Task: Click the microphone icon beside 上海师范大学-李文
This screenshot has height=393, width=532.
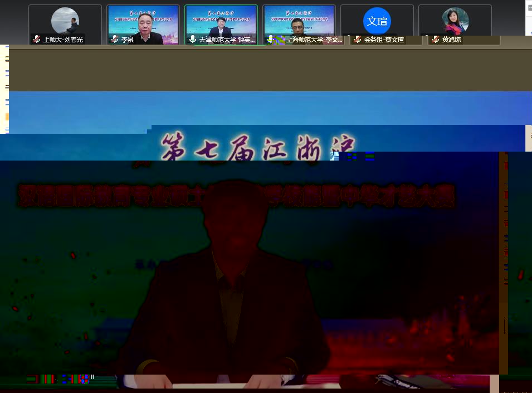Action: [x=270, y=40]
